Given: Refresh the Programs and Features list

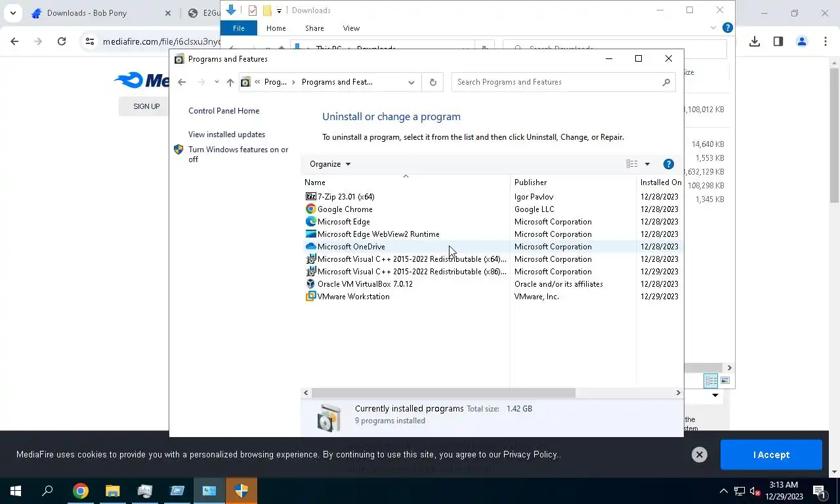Looking at the screenshot, I should [432, 82].
